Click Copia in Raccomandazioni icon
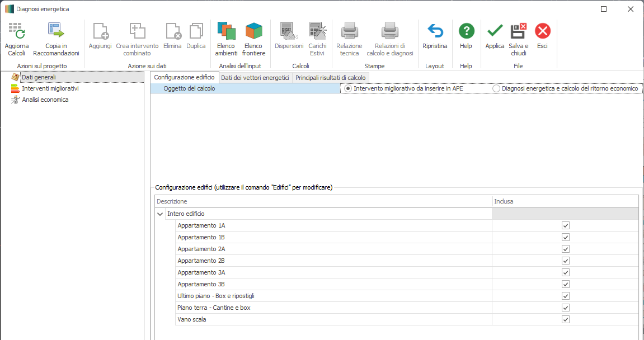Viewport: 644px width, 340px height. [x=56, y=31]
